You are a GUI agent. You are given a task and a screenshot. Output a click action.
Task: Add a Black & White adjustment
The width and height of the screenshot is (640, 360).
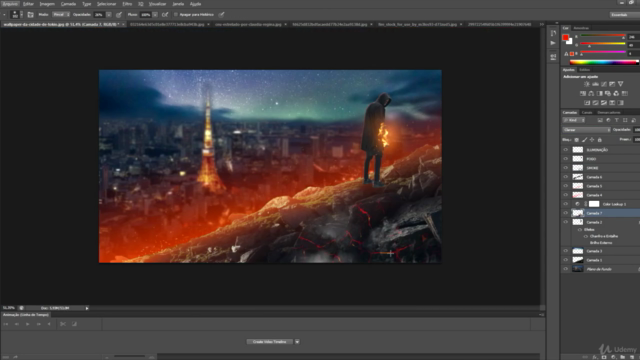point(600,93)
